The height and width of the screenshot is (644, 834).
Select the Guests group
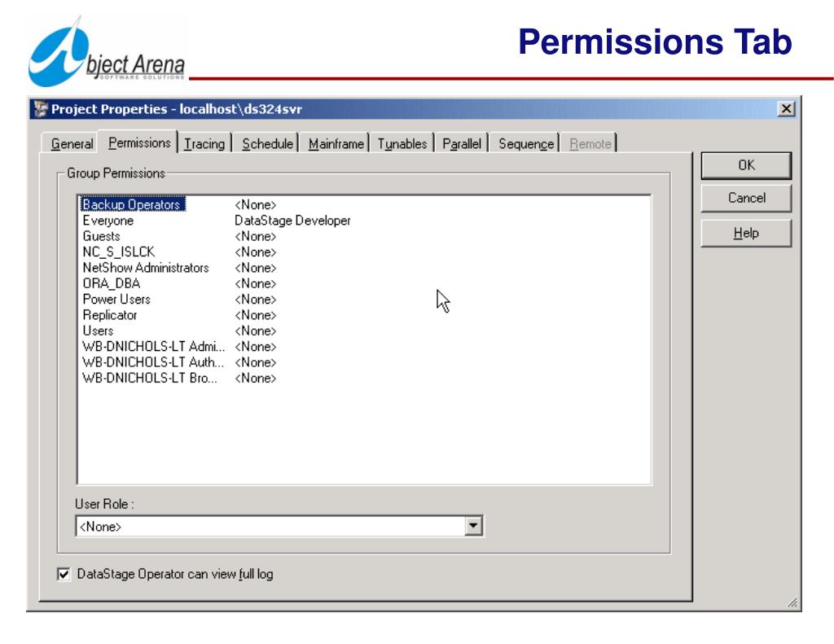(x=101, y=236)
